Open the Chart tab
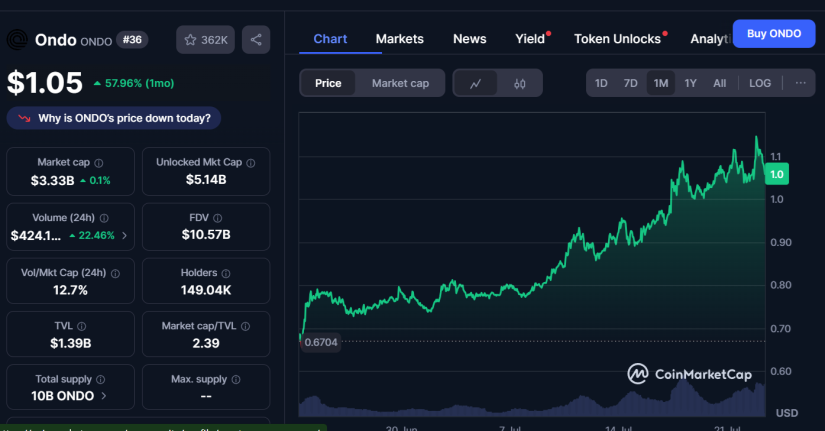Viewport: 825px width, 431px height. pyautogui.click(x=330, y=39)
